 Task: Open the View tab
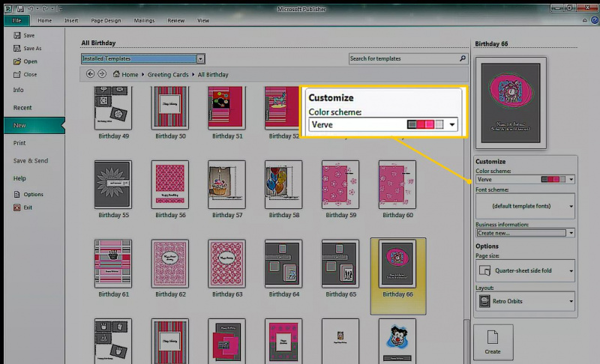203,21
